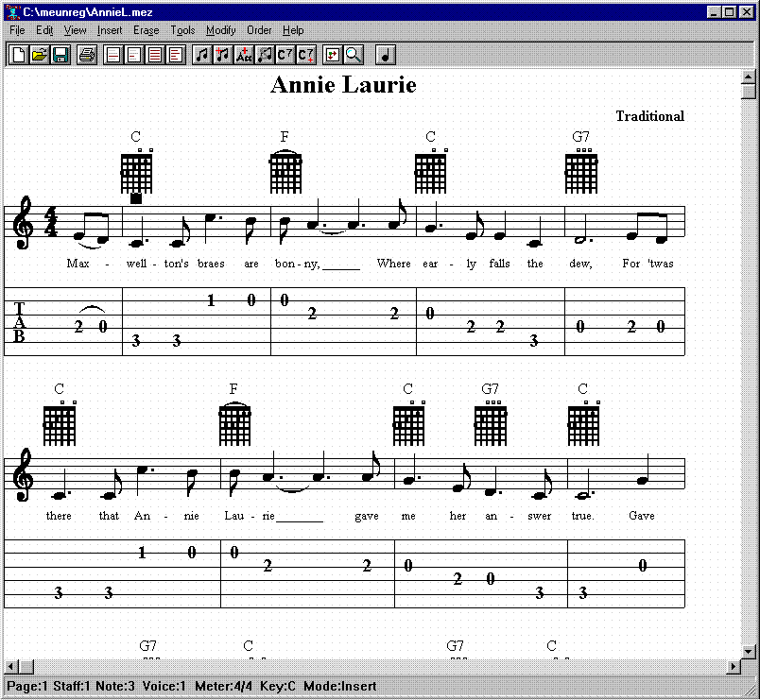Click the horizontal scrollbar right arrow
This screenshot has height=700, width=760.
(x=733, y=667)
